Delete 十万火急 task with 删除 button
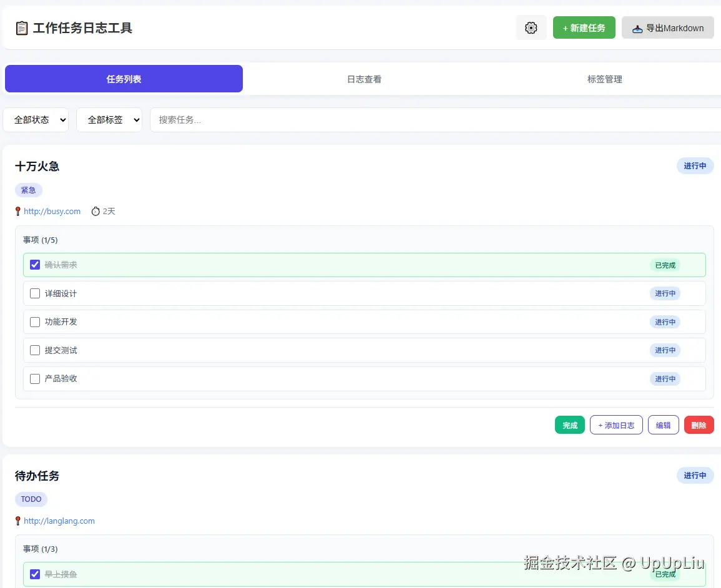This screenshot has height=588, width=721. click(699, 425)
